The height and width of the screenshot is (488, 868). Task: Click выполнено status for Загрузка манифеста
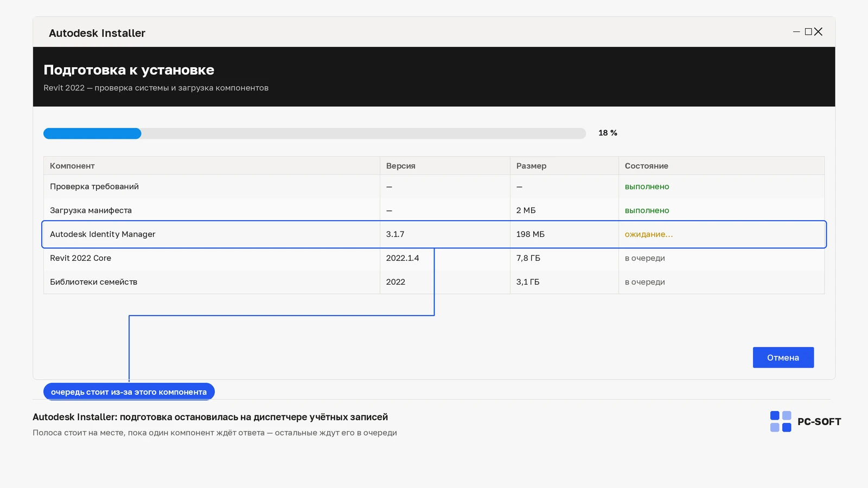[647, 210]
